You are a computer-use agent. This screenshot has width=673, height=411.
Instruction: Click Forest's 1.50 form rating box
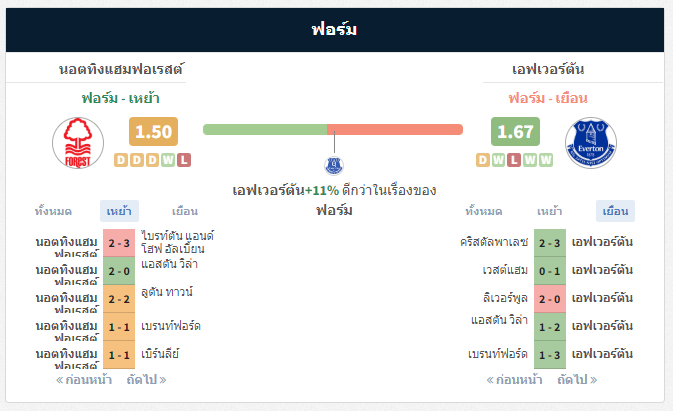tap(153, 131)
